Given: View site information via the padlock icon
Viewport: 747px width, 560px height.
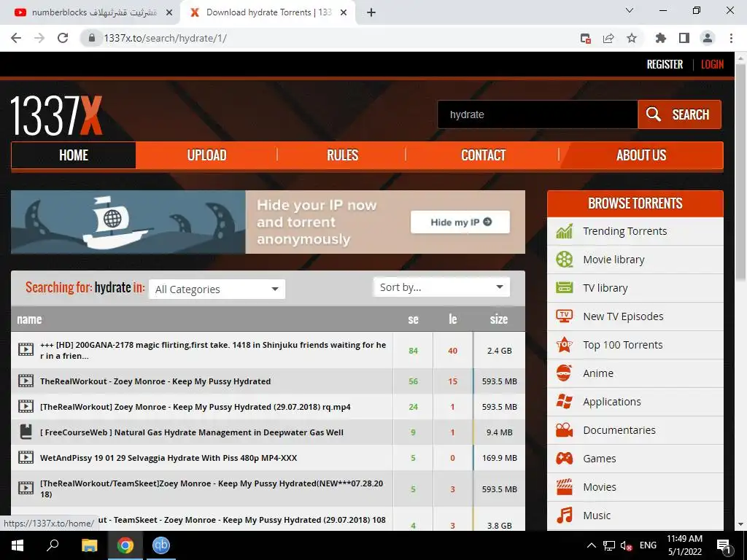Looking at the screenshot, I should (x=92, y=38).
